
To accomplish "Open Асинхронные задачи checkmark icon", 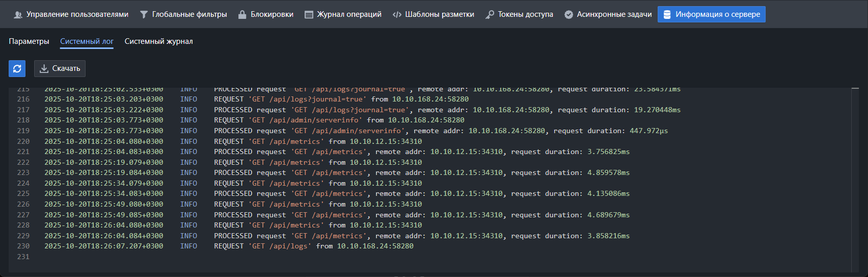I will pos(568,15).
